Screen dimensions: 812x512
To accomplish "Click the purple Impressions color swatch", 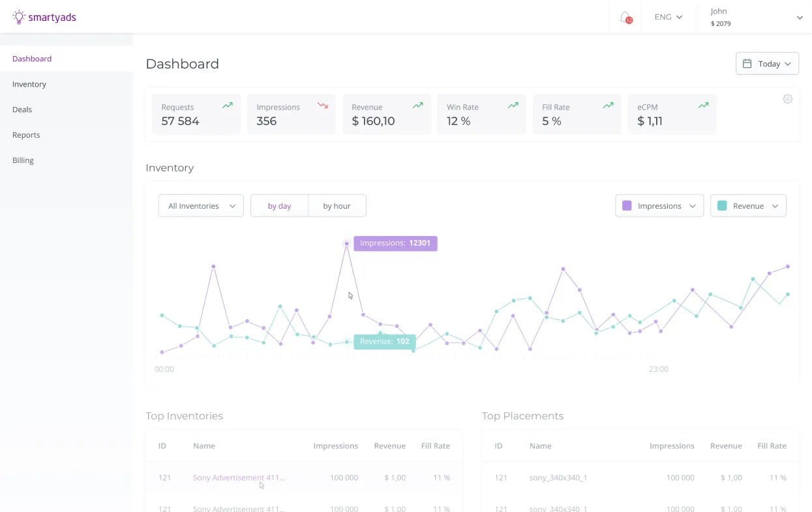I will pyautogui.click(x=627, y=205).
